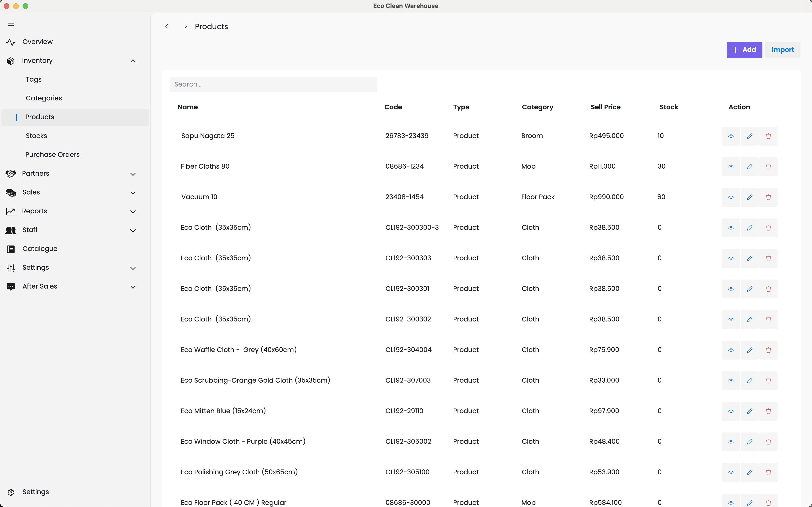This screenshot has height=507, width=812.
Task: Go back with the left arrow
Action: tap(167, 27)
